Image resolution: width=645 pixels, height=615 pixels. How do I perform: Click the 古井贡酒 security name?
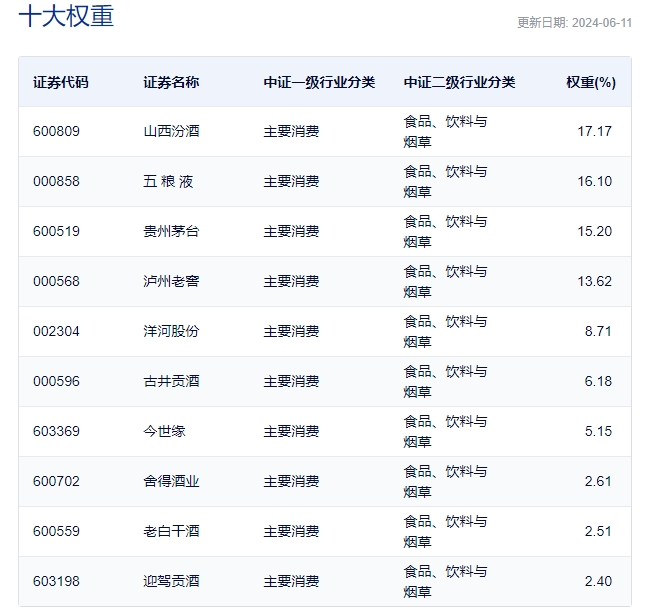coord(171,381)
